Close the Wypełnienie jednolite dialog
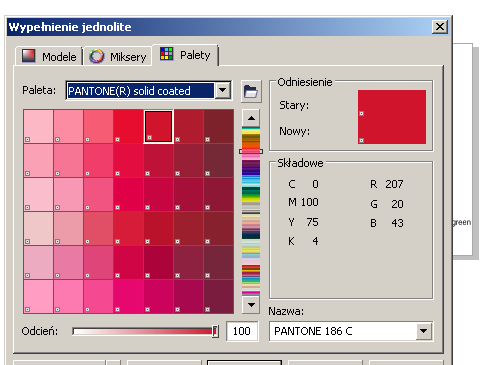Viewport: 492px width, 365px height. coord(440,27)
